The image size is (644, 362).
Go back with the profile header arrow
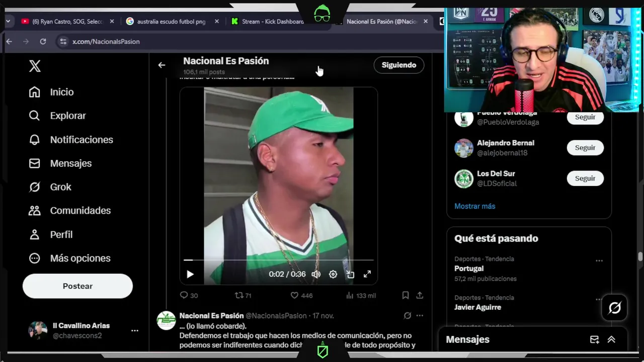tap(162, 65)
